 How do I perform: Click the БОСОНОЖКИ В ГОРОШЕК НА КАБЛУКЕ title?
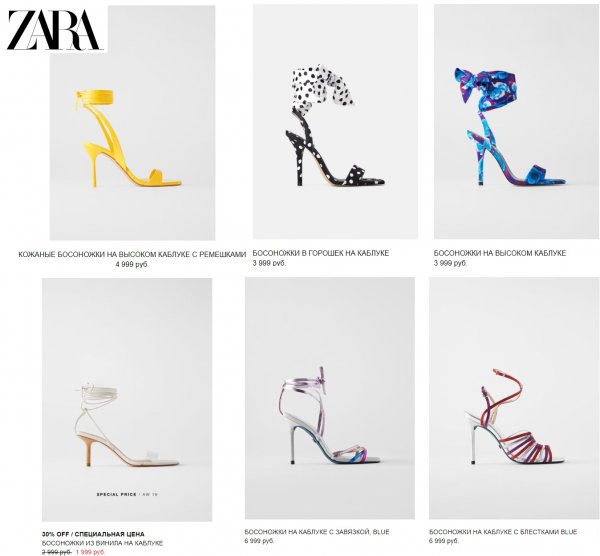321,253
